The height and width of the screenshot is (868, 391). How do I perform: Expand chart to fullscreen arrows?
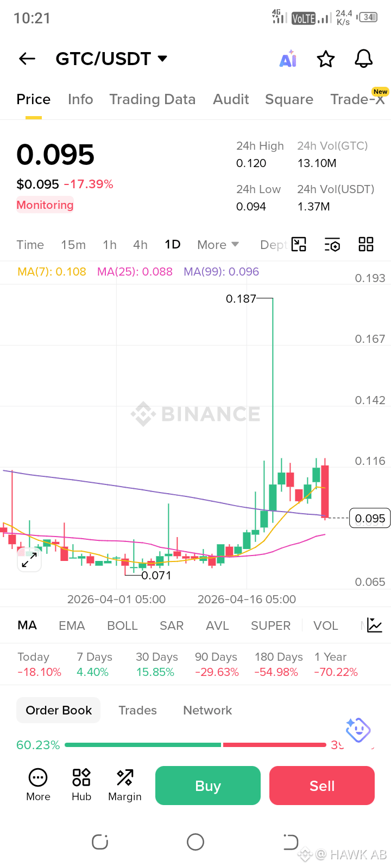coord(29,560)
